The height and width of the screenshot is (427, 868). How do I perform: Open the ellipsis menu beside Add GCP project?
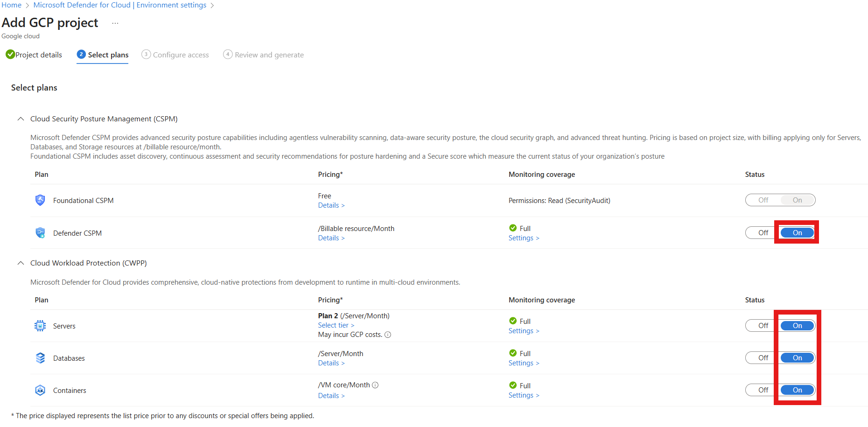[115, 23]
